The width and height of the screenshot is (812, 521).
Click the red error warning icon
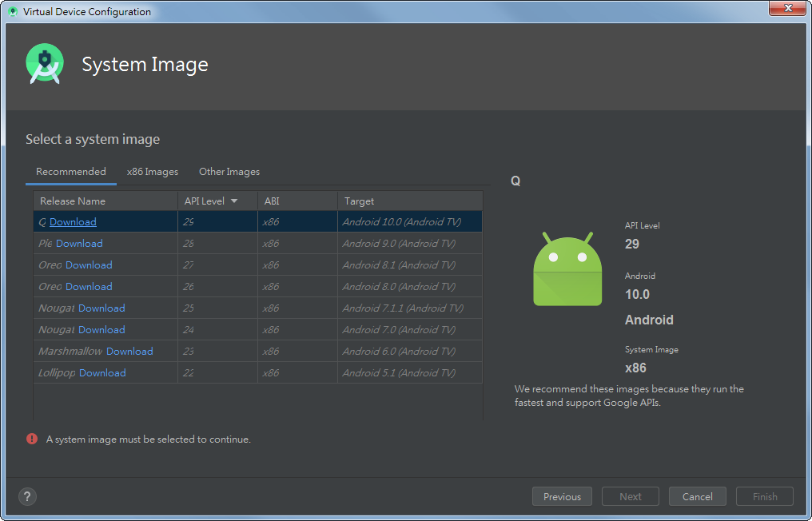[x=32, y=439]
